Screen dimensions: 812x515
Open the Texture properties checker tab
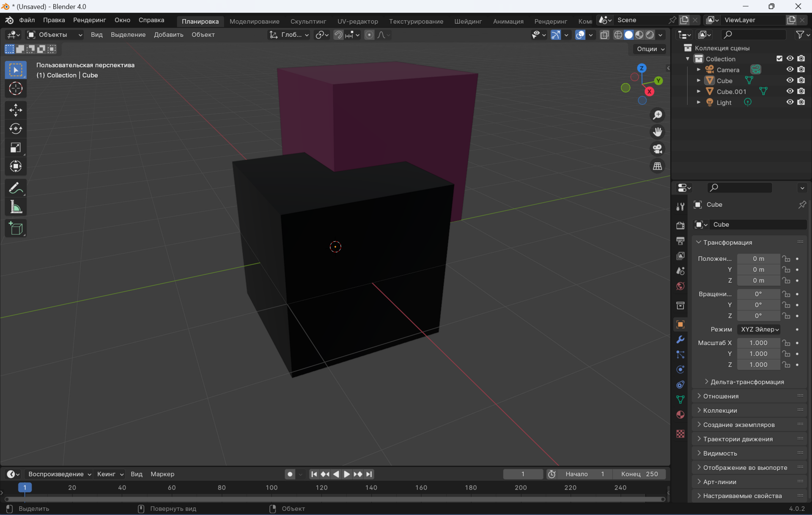[680, 434]
